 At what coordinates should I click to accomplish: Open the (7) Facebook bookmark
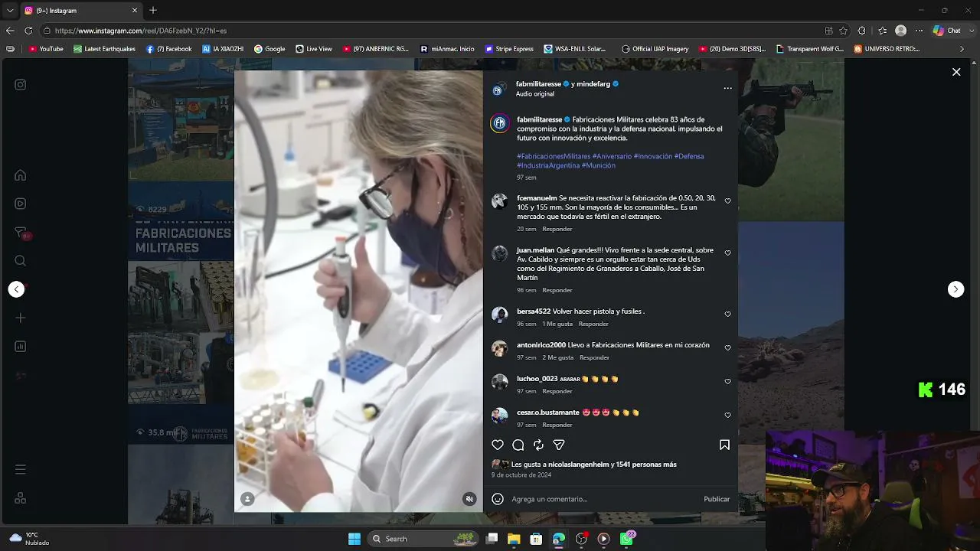point(168,49)
